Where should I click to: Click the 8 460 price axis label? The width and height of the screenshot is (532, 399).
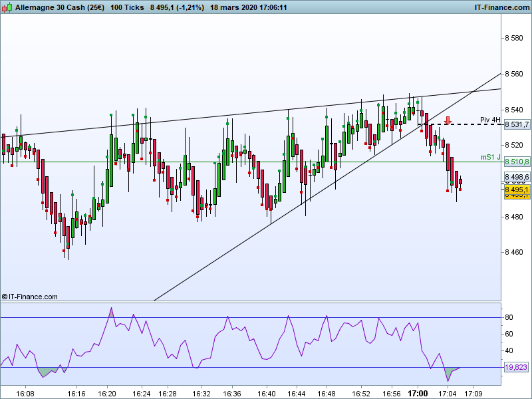[513, 252]
